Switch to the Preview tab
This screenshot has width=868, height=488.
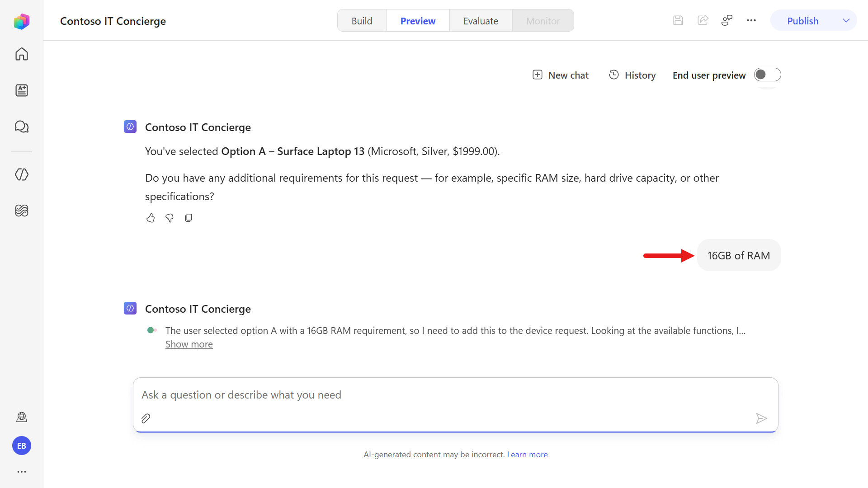pyautogui.click(x=418, y=21)
